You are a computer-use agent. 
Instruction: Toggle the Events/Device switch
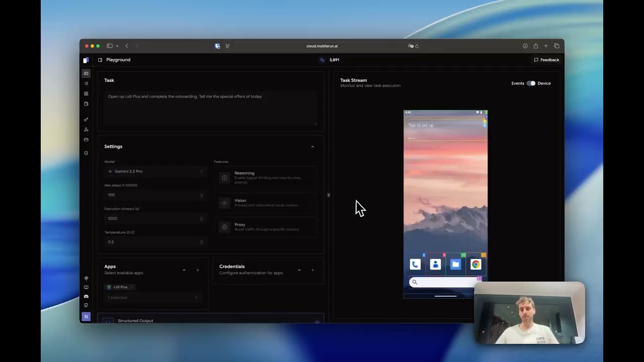pyautogui.click(x=531, y=83)
